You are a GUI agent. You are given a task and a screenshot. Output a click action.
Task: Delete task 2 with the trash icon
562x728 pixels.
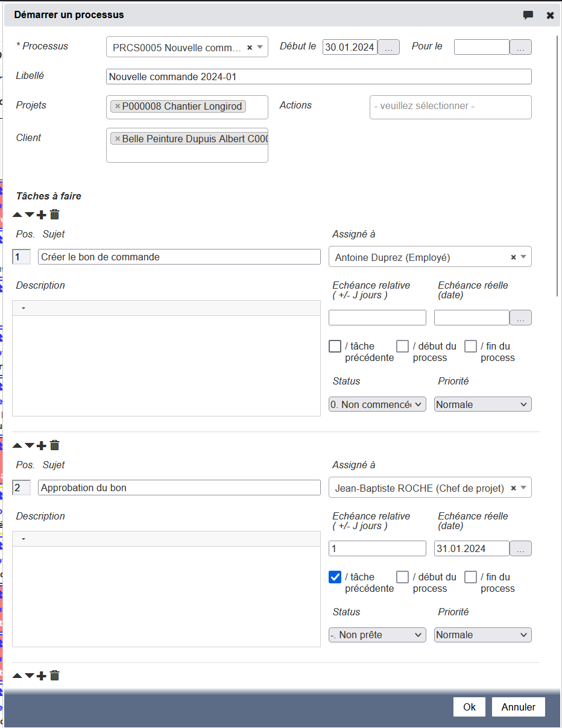point(55,445)
